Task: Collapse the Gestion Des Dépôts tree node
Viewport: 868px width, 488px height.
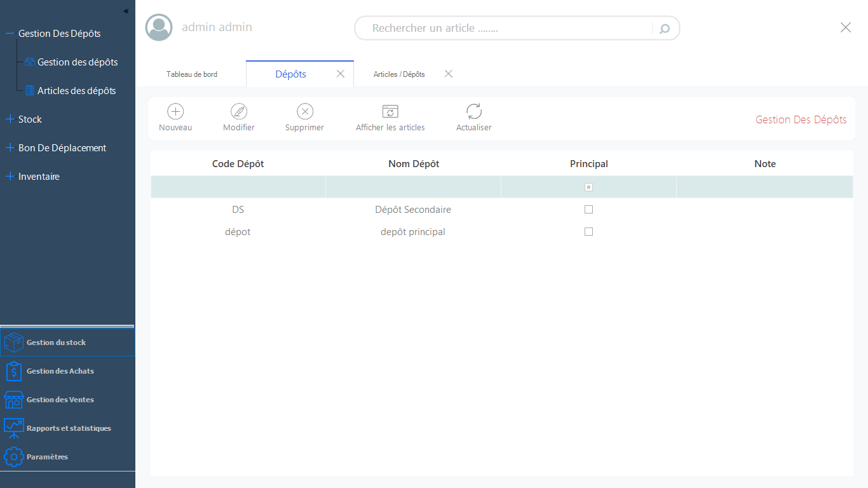Action: pyautogui.click(x=10, y=34)
